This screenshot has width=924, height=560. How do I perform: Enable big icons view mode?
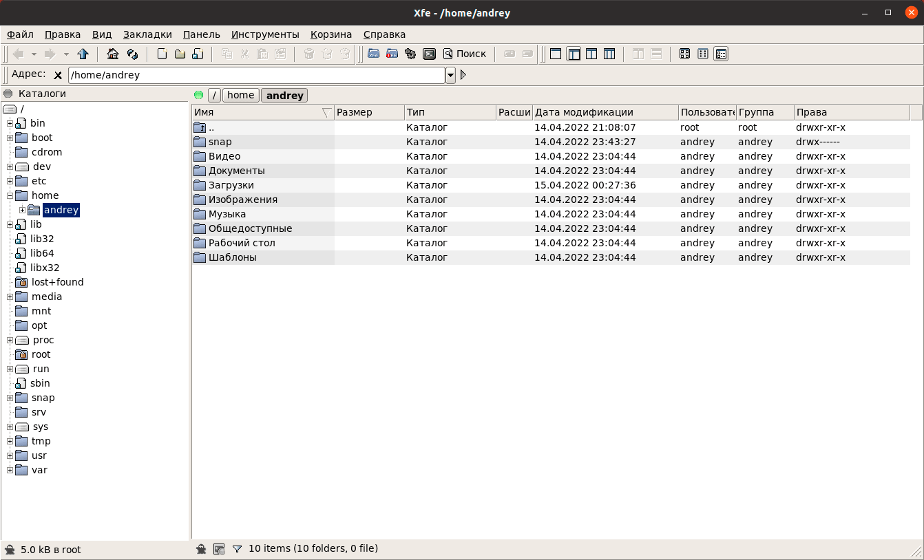pyautogui.click(x=684, y=54)
